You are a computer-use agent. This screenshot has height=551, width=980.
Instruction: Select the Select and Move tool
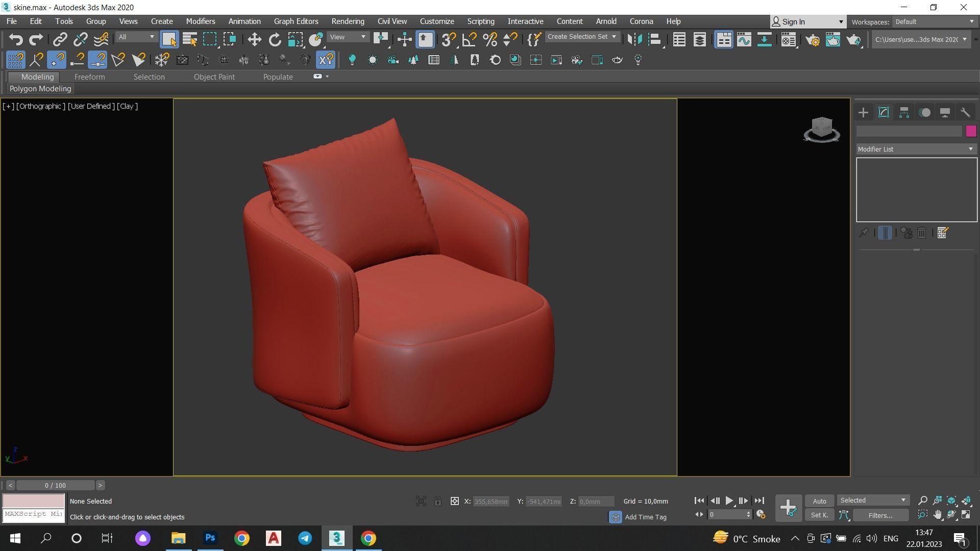coord(254,39)
